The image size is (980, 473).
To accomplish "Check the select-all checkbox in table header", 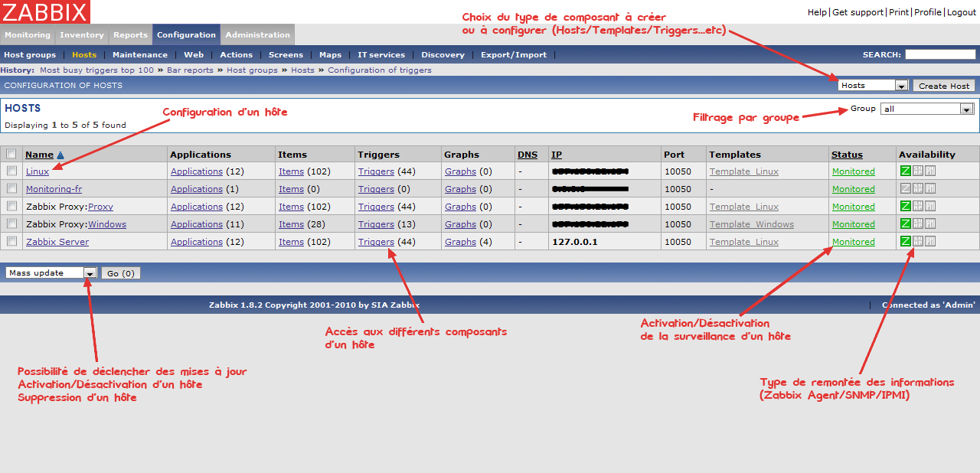I will tap(11, 155).
